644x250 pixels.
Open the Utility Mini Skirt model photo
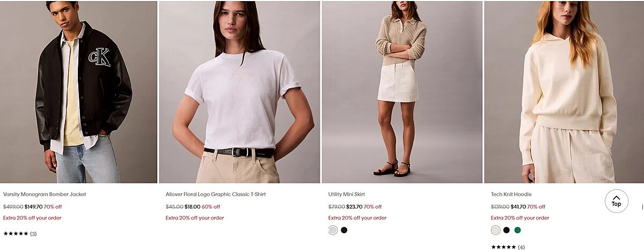tap(402, 92)
